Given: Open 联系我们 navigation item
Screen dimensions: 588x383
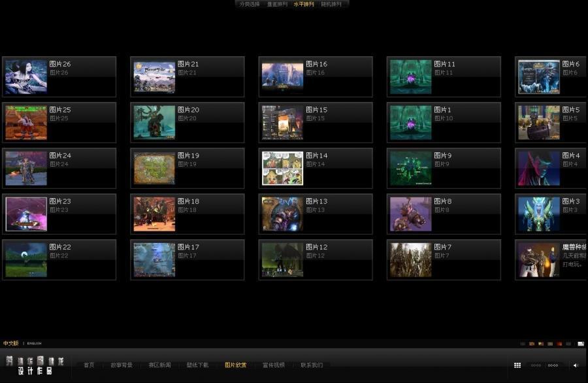Looking at the screenshot, I should (312, 365).
